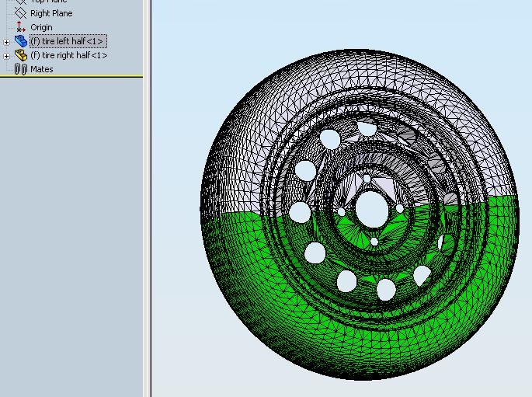
Task: Click the yellow rollback bar under Mates
Action: pyautogui.click(x=71, y=77)
